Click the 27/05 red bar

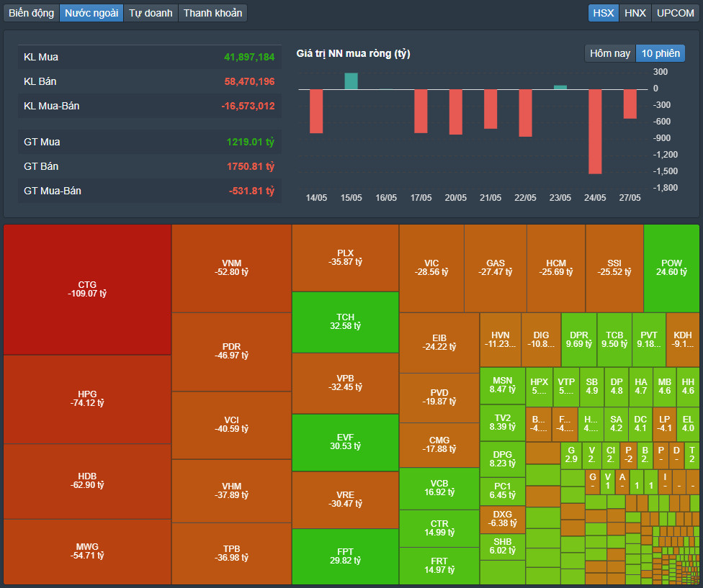coord(630,104)
